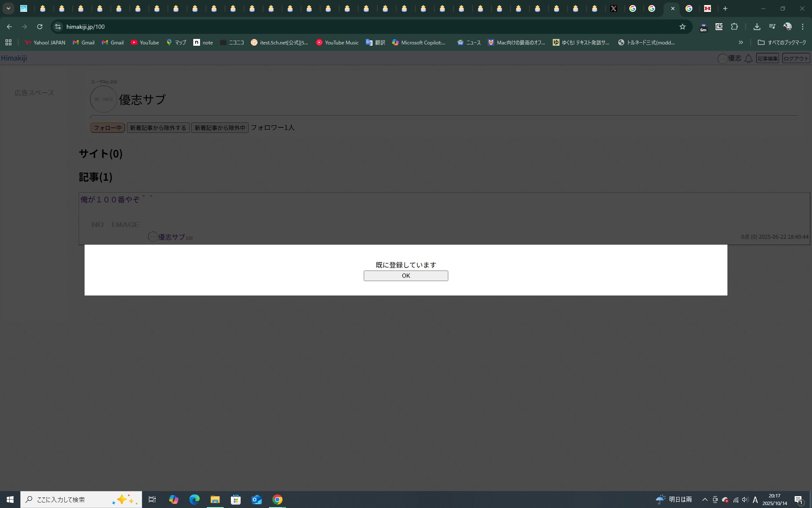
Task: Reload the current page
Action: (40, 27)
